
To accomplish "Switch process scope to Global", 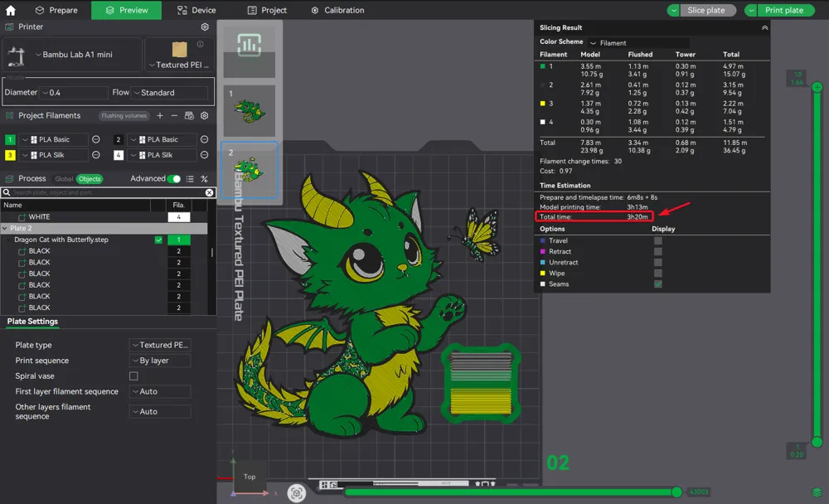I will [64, 179].
